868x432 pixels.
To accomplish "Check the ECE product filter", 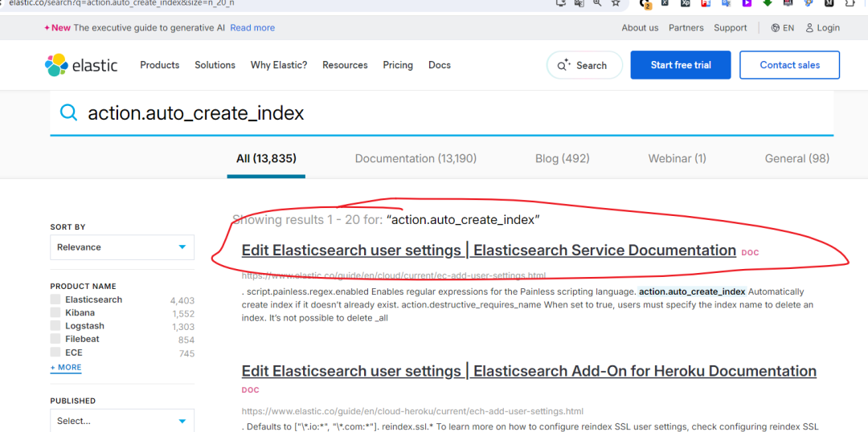I will pos(55,353).
